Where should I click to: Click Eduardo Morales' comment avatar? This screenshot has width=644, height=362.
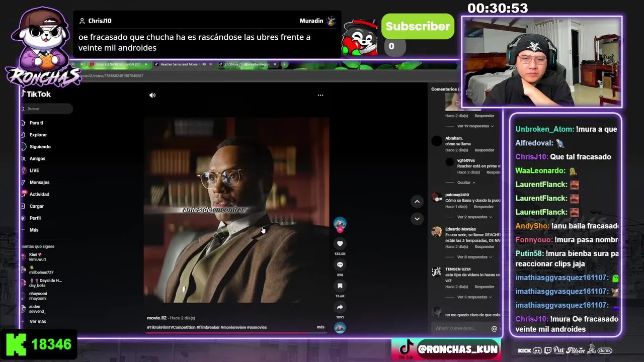coord(437,232)
